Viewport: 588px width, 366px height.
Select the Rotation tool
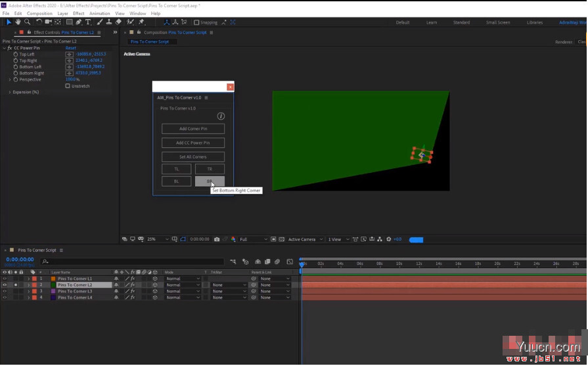pos(39,22)
